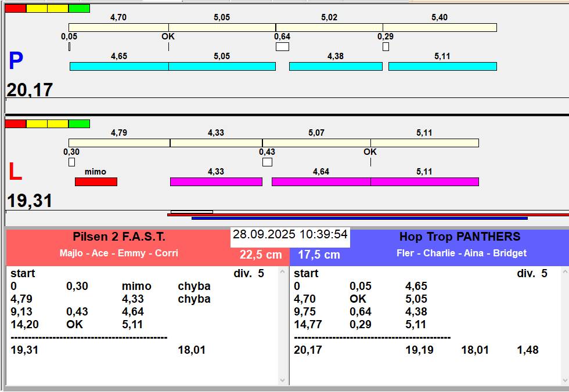The height and width of the screenshot is (392, 569).
Task: Click the 22,5 cm jump height
Action: coord(261,255)
